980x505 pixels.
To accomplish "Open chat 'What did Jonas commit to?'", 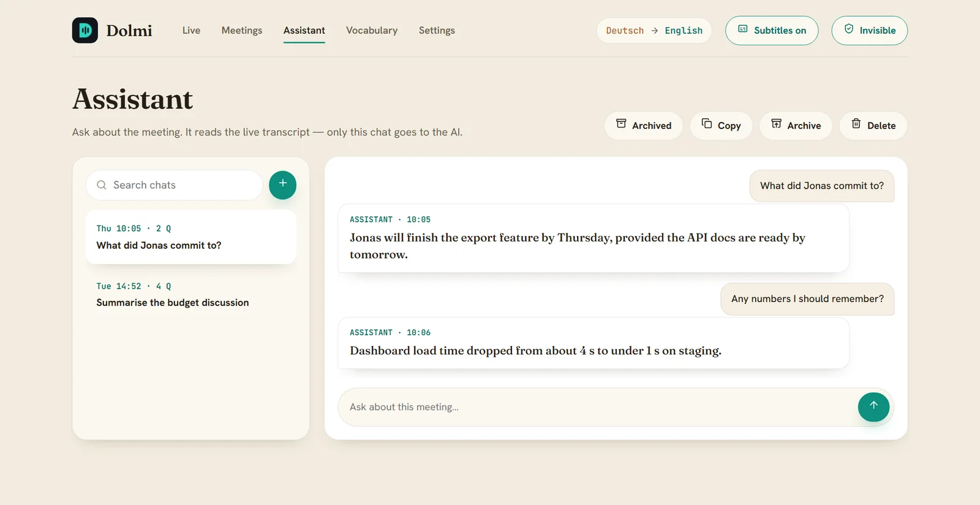I will [x=191, y=237].
